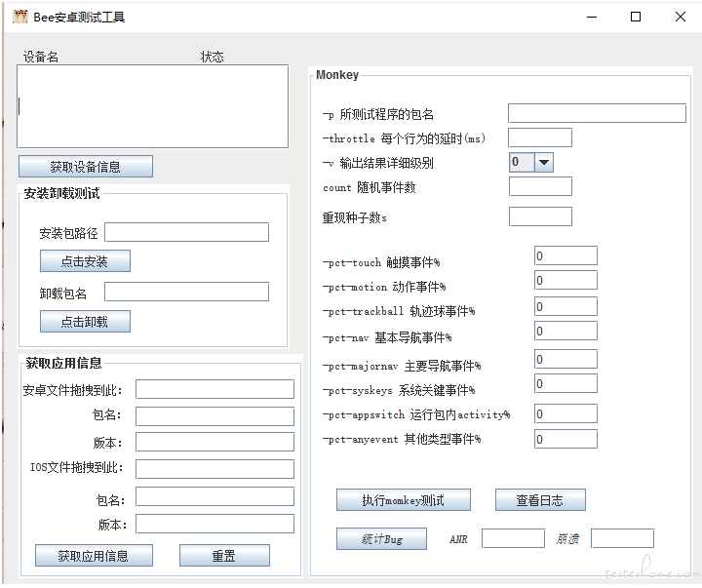Image resolution: width=702 pixels, height=588 pixels.
Task: Click the -pct-trackball 轨迹球事件% field
Action: pyautogui.click(x=565, y=307)
